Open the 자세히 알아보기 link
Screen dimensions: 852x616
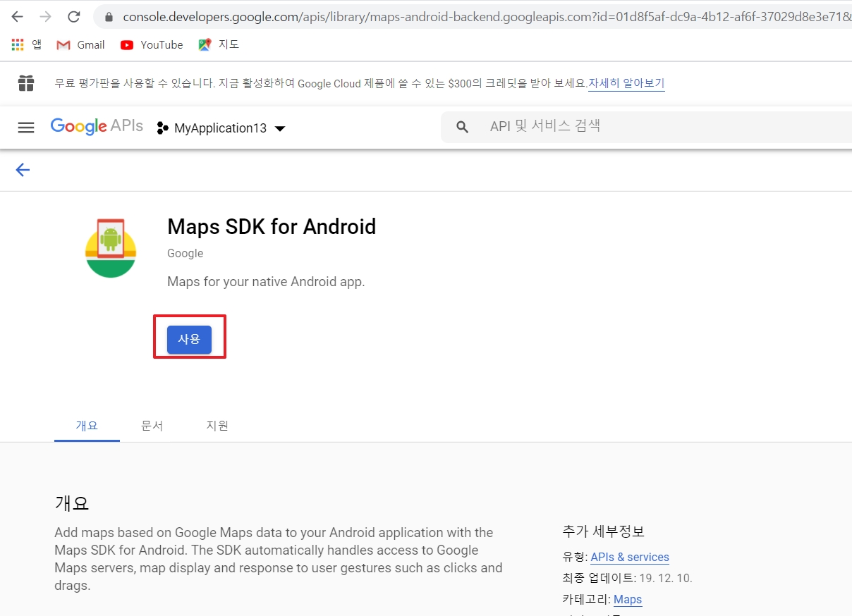coord(626,83)
